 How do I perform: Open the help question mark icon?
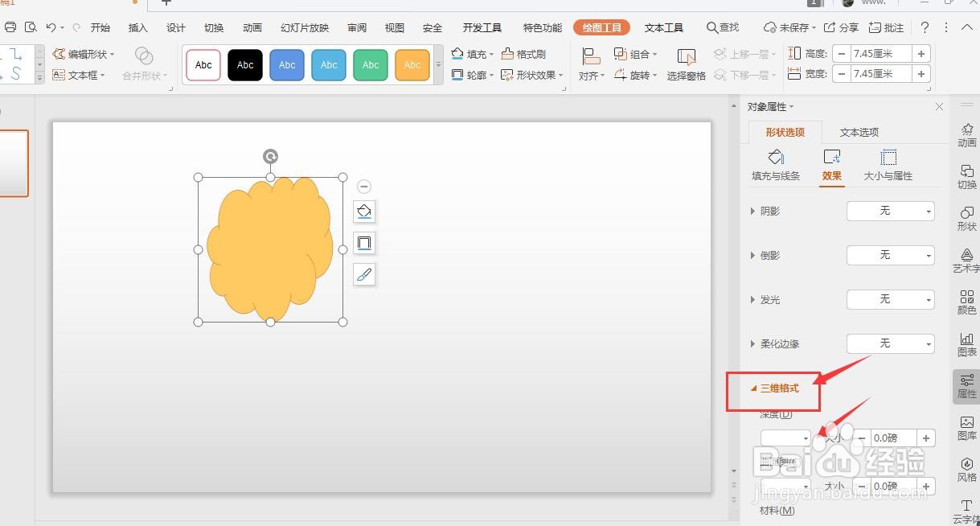(925, 27)
